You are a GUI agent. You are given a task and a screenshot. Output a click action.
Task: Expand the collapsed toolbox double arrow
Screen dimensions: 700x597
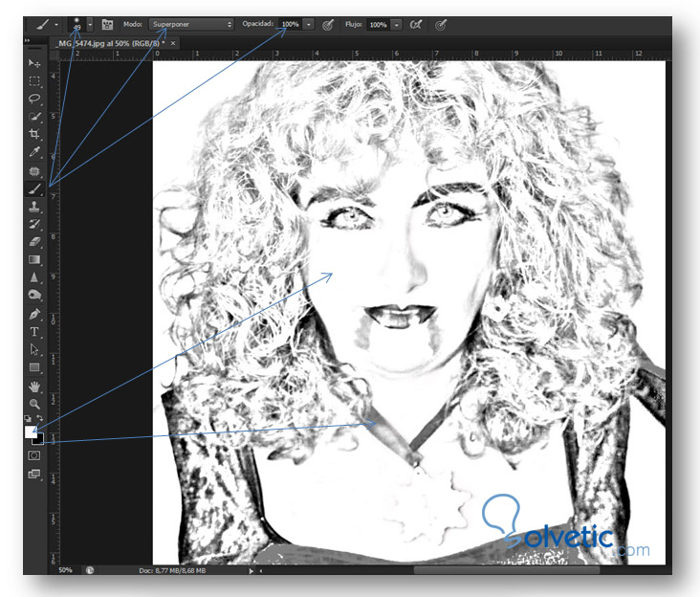(27, 40)
